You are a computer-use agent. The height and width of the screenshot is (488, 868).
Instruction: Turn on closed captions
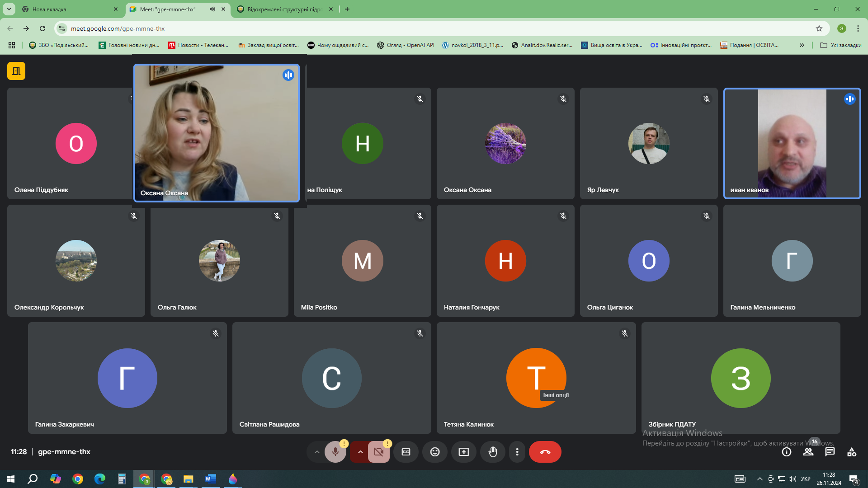click(406, 452)
